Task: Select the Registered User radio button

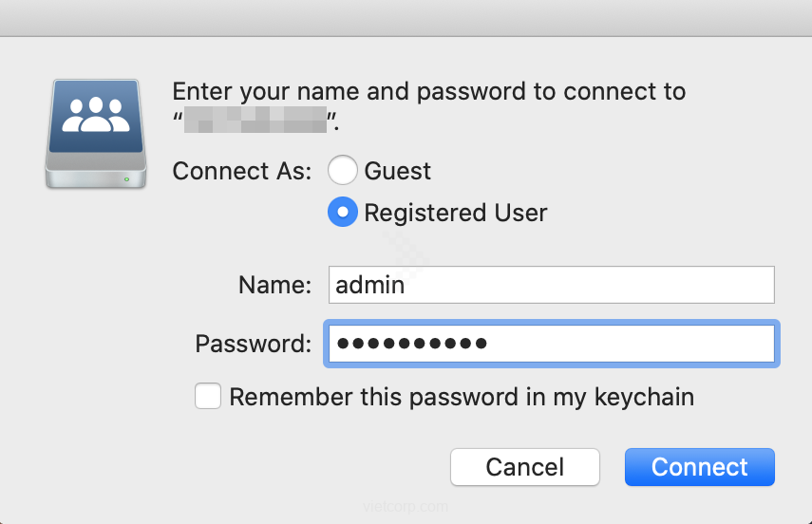Action: point(343,213)
